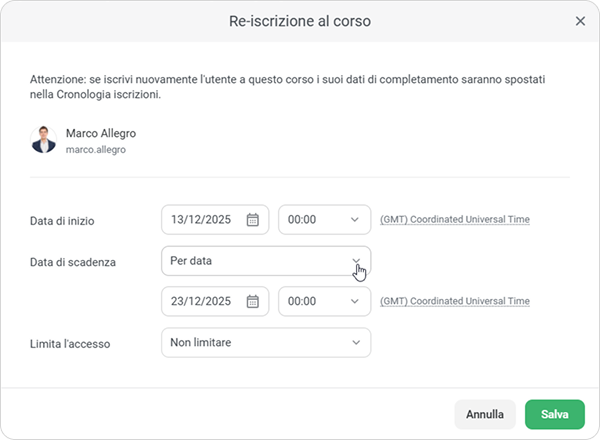Click the 'Data di inizio' label
Image resolution: width=600 pixels, height=440 pixels.
[62, 221]
